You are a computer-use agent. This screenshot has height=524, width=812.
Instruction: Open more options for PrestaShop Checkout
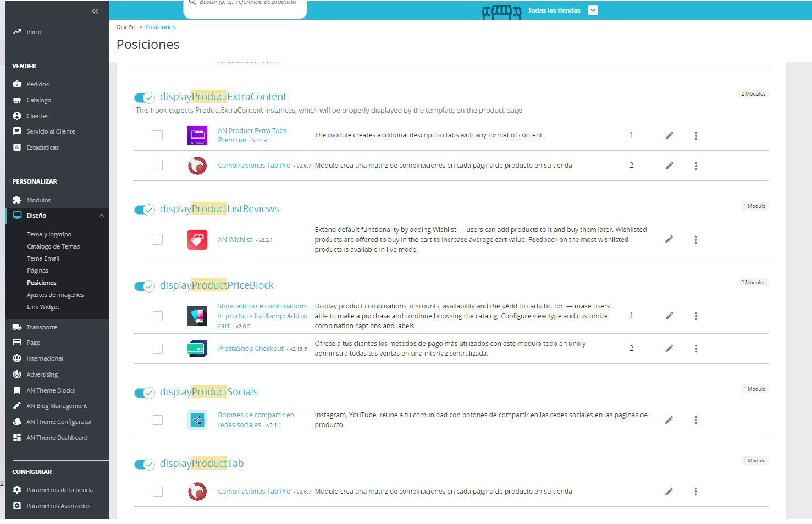(696, 349)
